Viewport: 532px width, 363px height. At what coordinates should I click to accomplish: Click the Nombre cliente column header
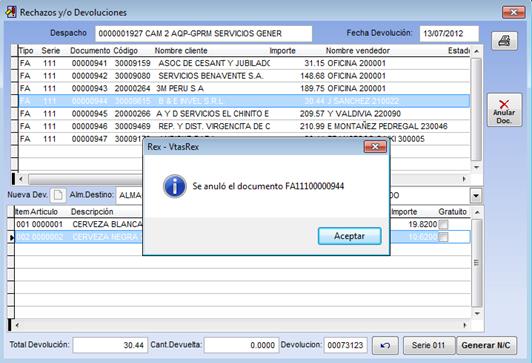tap(181, 51)
